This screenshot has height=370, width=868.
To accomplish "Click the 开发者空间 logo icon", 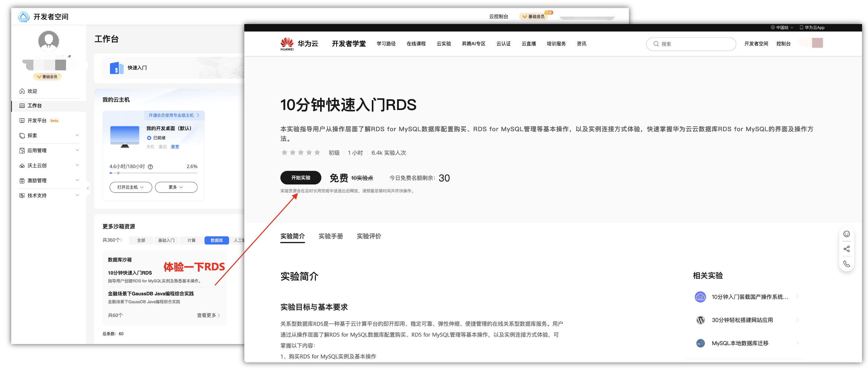I will click(x=23, y=17).
